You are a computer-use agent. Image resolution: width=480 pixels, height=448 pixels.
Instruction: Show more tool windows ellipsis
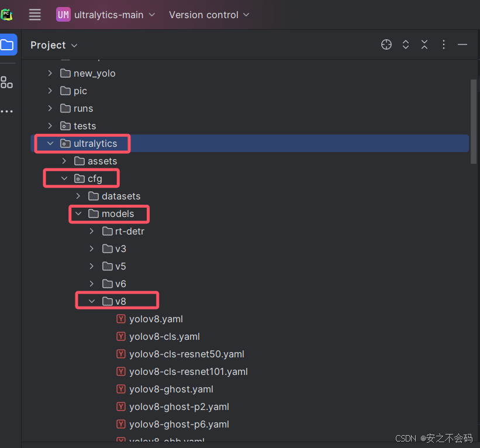[6, 111]
